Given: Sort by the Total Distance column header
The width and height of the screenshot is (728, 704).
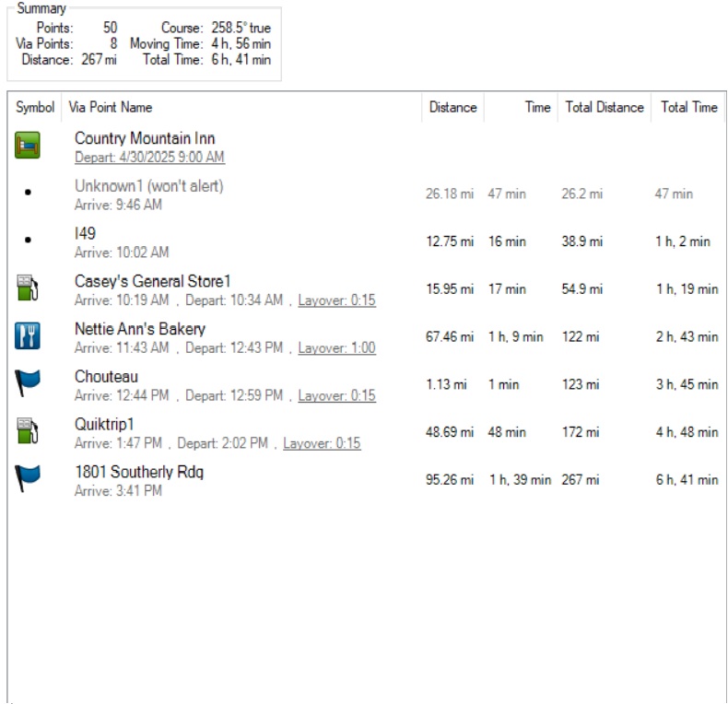Looking at the screenshot, I should [x=604, y=107].
